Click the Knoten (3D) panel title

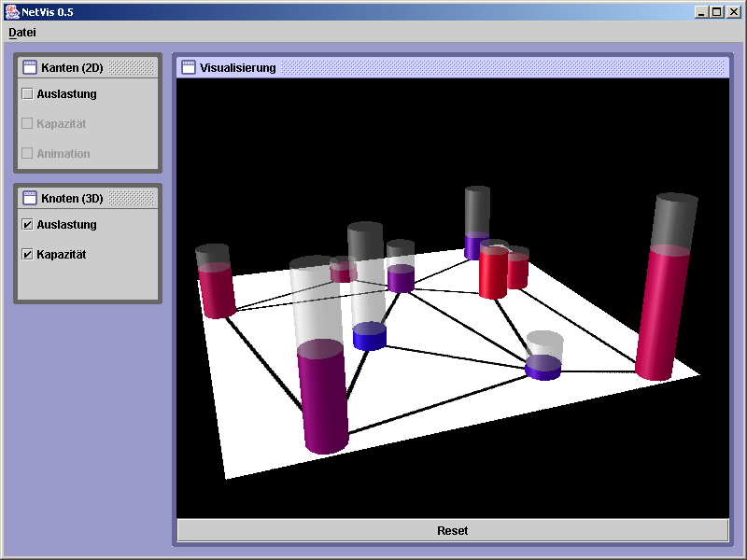coord(72,198)
